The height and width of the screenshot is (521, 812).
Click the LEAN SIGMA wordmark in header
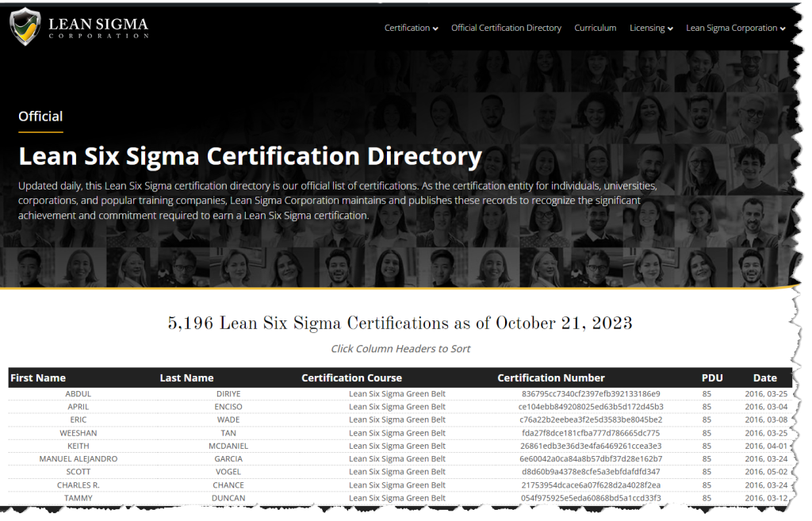click(x=98, y=21)
